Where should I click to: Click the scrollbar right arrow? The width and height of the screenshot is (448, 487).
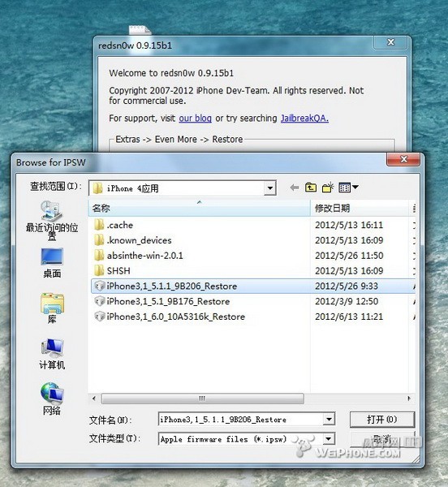409,399
